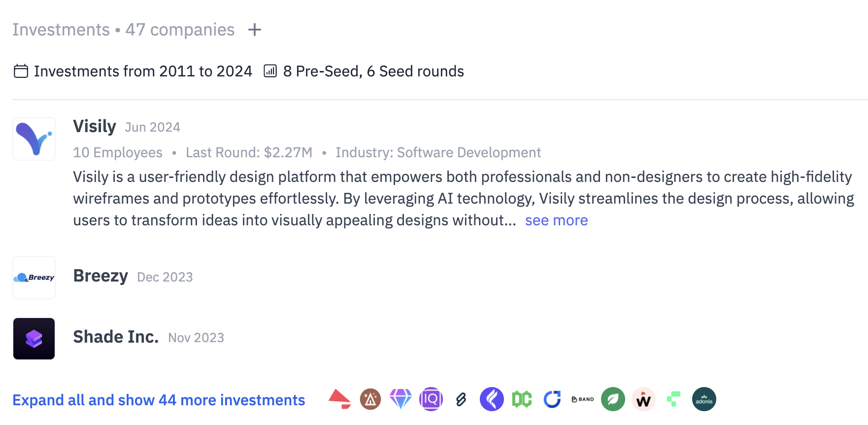868x425 pixels.
Task: Expand all and show 44 more investments
Action: [159, 400]
